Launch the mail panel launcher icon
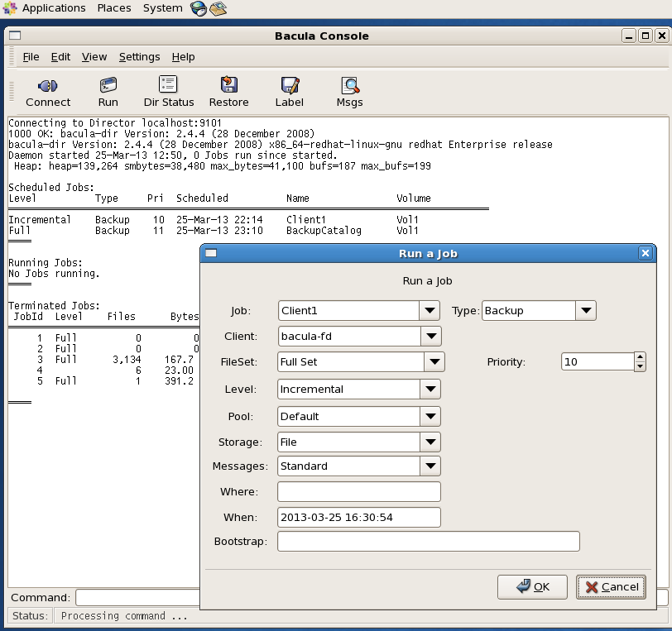 click(x=218, y=8)
